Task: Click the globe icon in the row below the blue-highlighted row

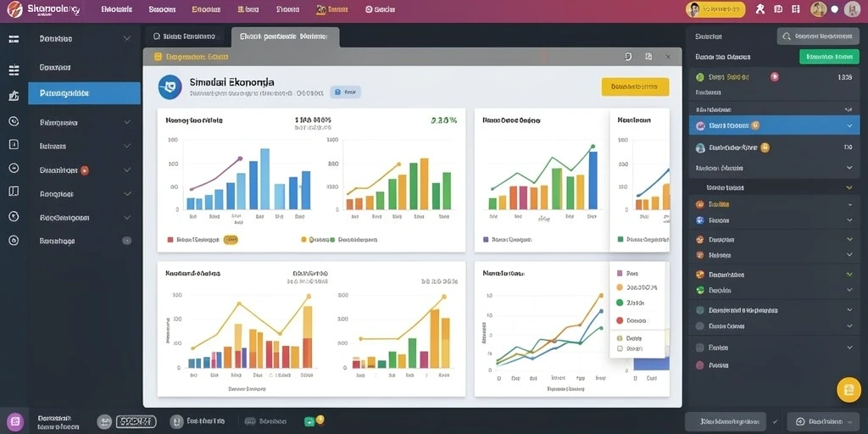Action: tap(699, 147)
